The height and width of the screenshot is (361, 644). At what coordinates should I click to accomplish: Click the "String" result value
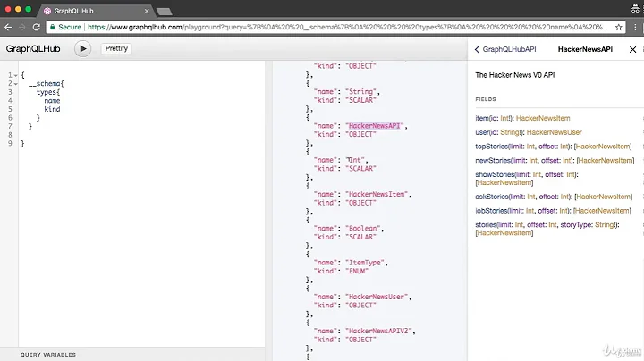[x=360, y=92]
